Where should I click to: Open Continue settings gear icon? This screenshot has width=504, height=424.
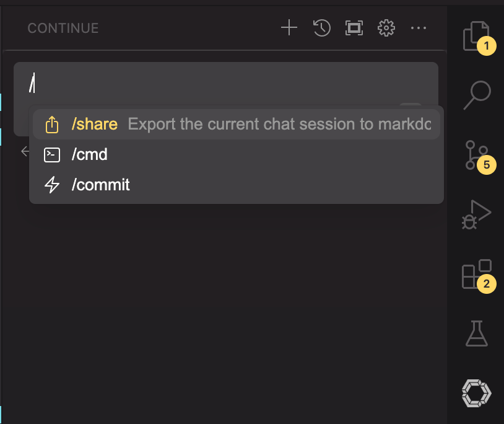(386, 28)
